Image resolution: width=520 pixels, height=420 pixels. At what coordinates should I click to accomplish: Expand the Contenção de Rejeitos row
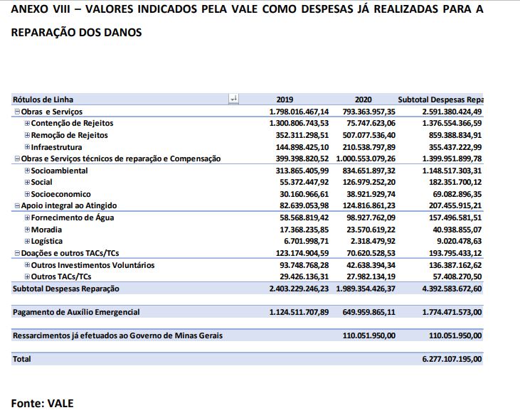(x=28, y=123)
